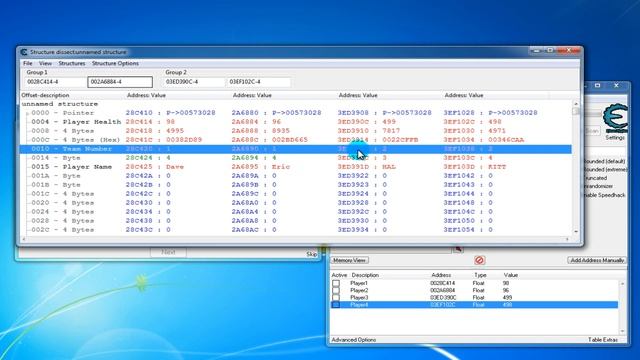Toggle the Active checkbox for Player2
640x360 pixels.
(336, 291)
